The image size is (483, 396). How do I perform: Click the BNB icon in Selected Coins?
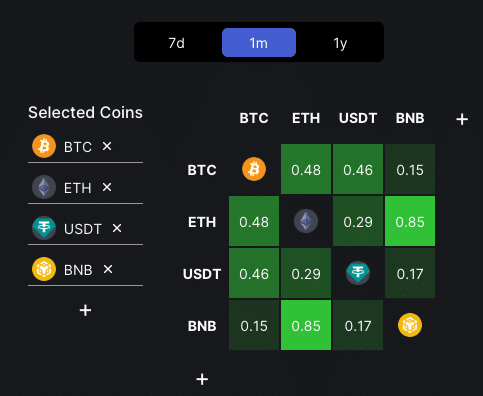coord(44,269)
